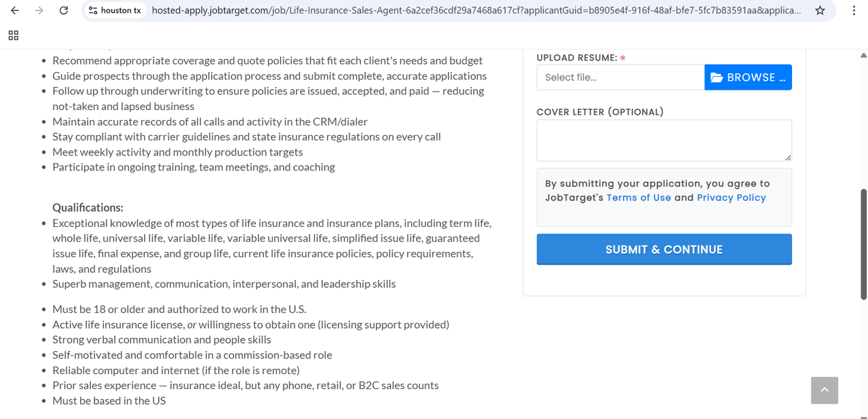This screenshot has height=419, width=868.
Task: Click the Qualifications heading text
Action: point(88,208)
